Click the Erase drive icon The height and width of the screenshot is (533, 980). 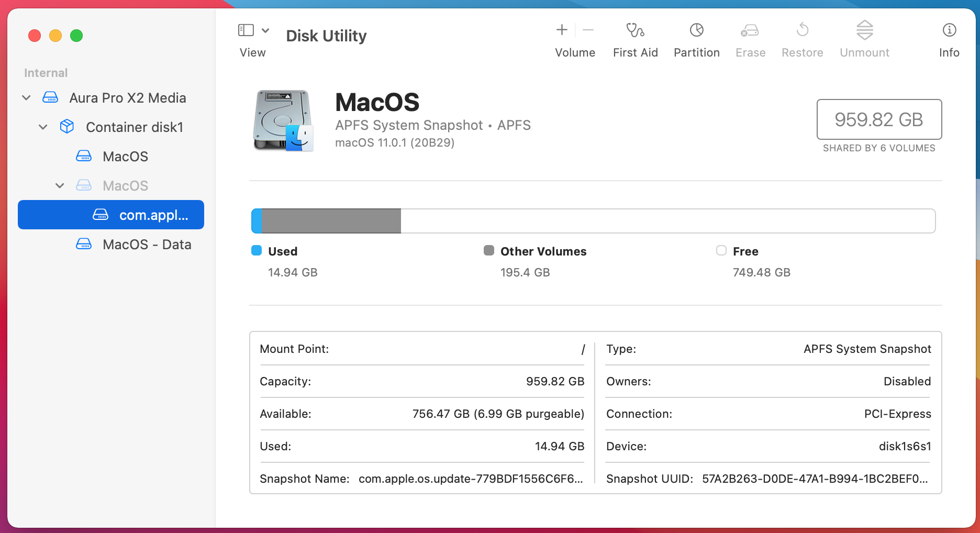[750, 30]
